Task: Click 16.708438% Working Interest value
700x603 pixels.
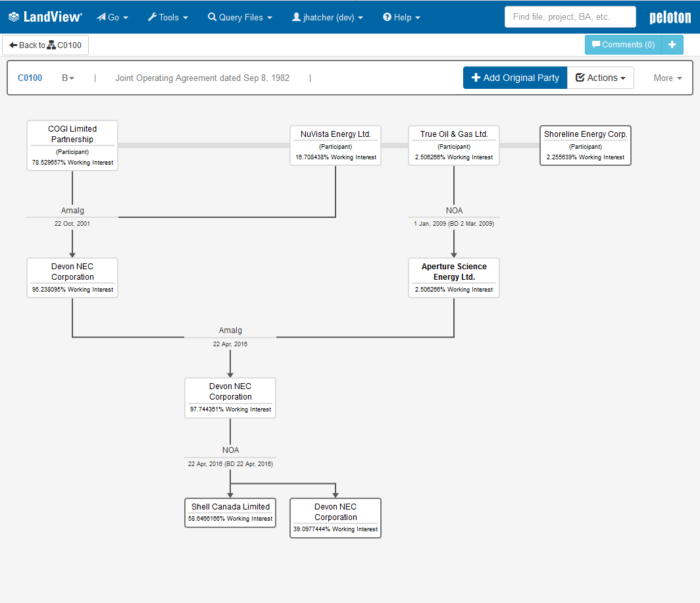Action: click(x=336, y=157)
